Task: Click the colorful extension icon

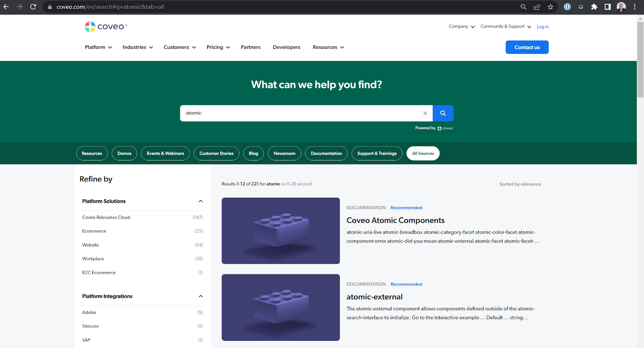Action: [581, 7]
